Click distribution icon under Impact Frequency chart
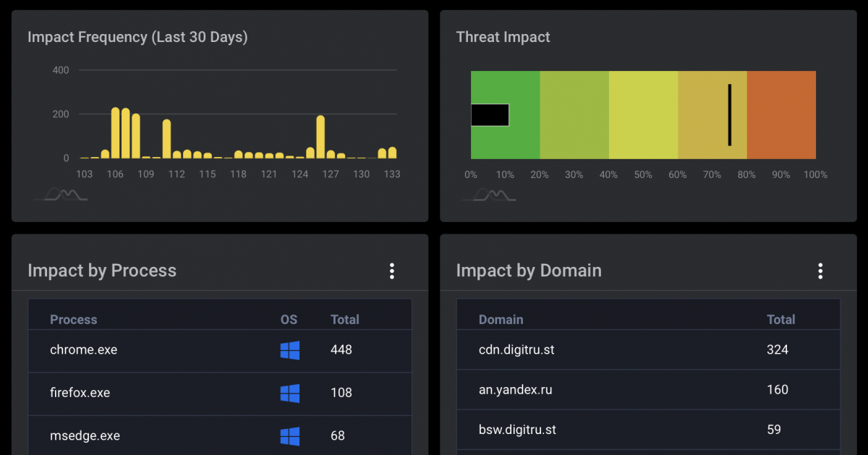Image resolution: width=868 pixels, height=455 pixels. pos(61,195)
